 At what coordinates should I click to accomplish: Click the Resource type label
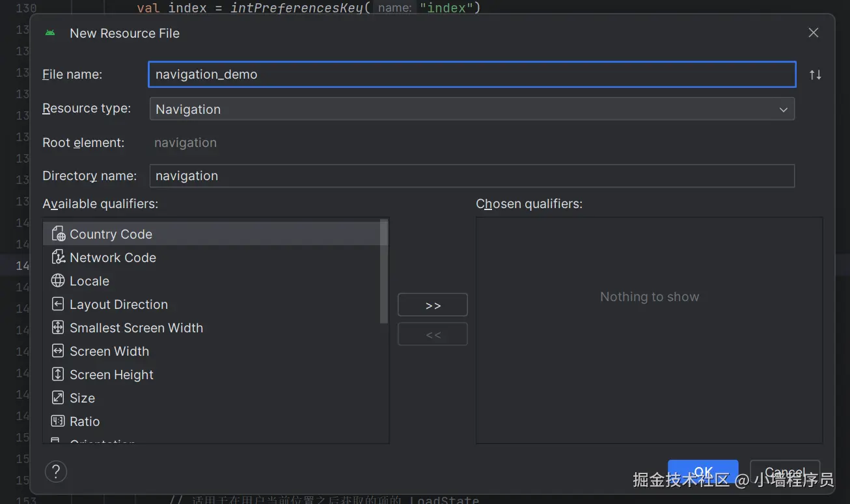tap(87, 109)
